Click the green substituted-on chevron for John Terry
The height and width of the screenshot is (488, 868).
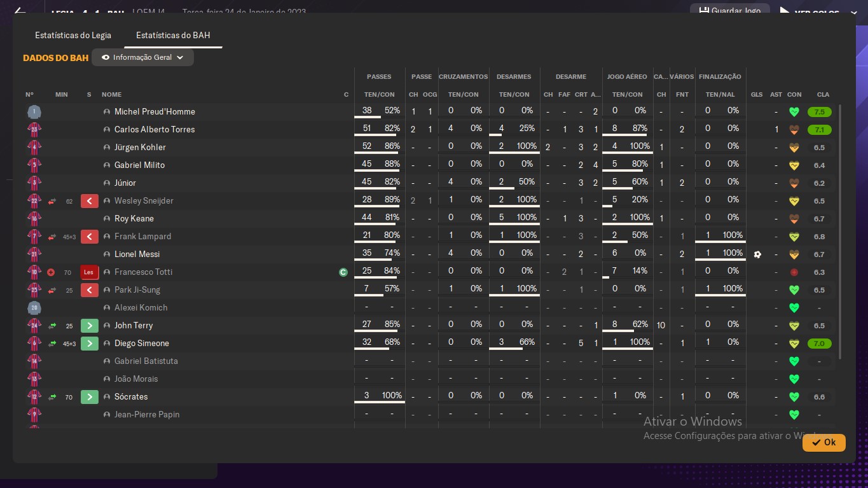(x=89, y=326)
